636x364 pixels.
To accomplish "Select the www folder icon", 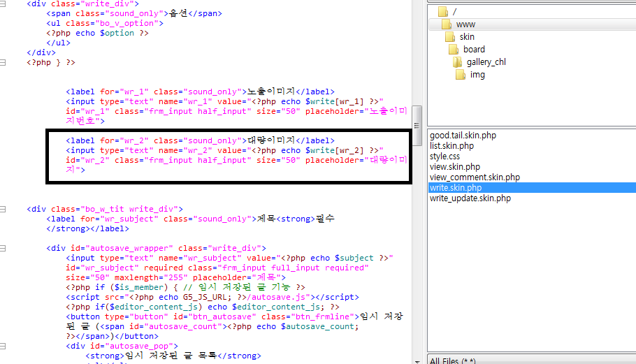I will 447,24.
